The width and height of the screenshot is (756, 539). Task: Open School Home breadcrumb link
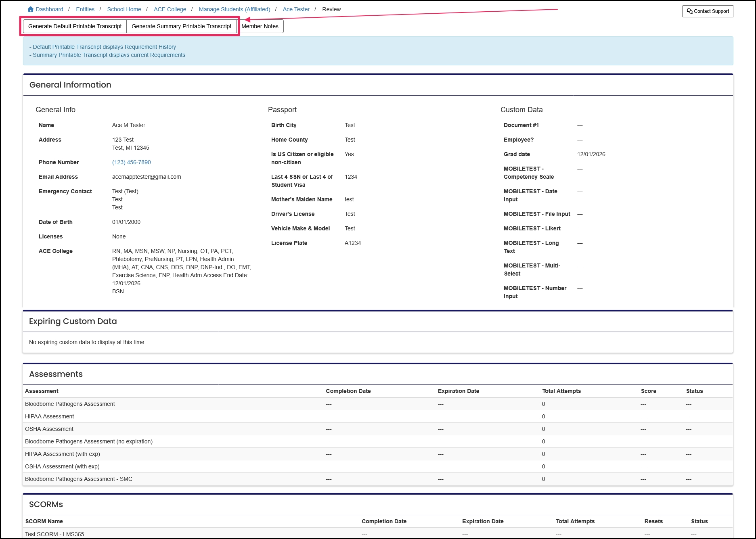[124, 9]
